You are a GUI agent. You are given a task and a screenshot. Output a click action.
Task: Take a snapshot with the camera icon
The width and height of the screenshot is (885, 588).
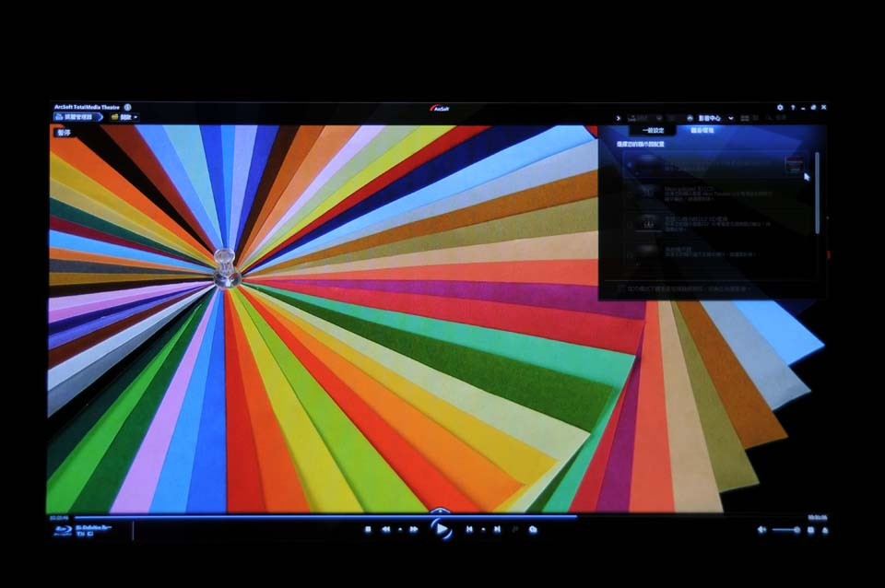(533, 529)
